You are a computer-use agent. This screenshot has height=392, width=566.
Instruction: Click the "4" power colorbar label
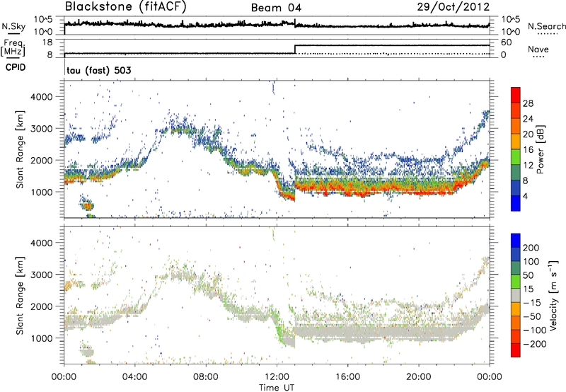[526, 196]
